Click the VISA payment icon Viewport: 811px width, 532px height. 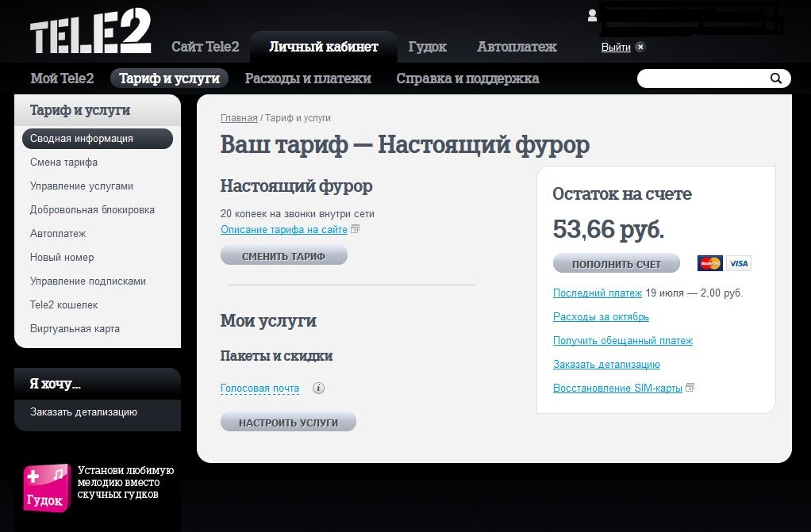point(739,263)
